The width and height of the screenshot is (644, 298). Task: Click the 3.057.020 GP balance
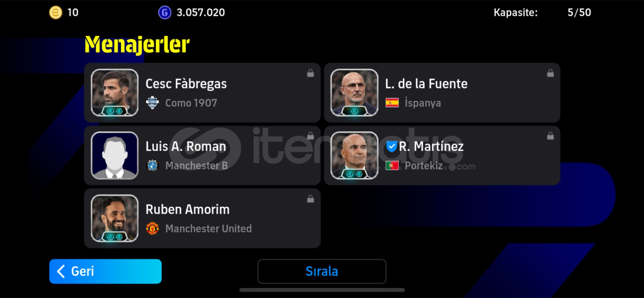click(x=201, y=12)
